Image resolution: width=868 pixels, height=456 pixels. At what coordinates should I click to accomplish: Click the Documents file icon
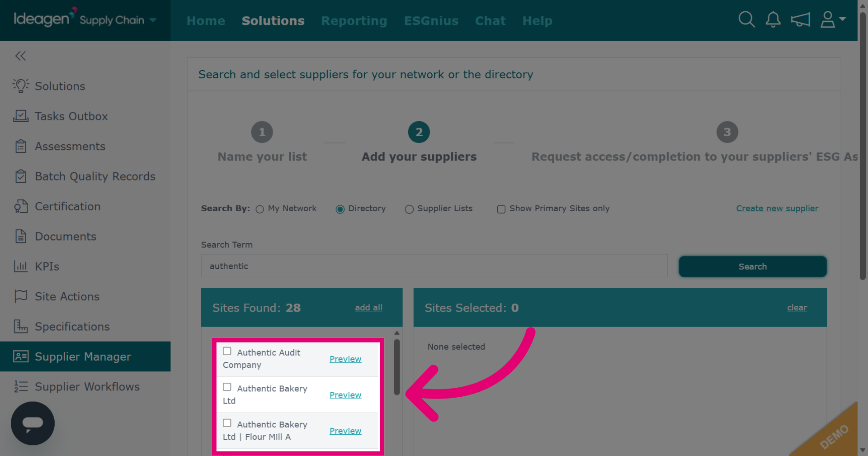[20, 236]
